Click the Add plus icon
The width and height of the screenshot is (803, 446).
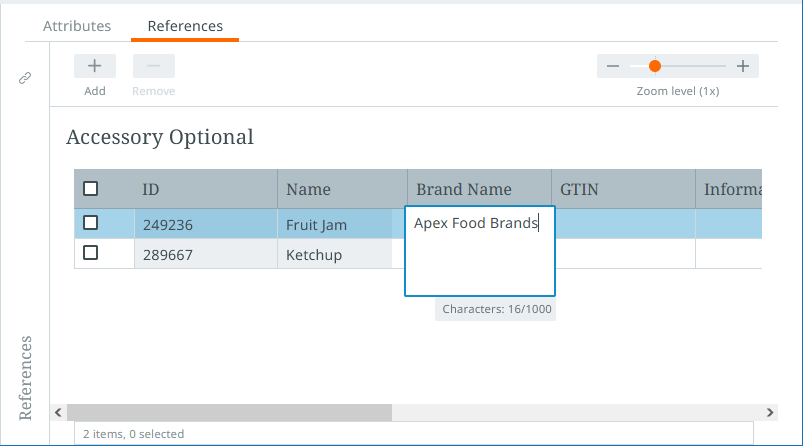[x=95, y=66]
